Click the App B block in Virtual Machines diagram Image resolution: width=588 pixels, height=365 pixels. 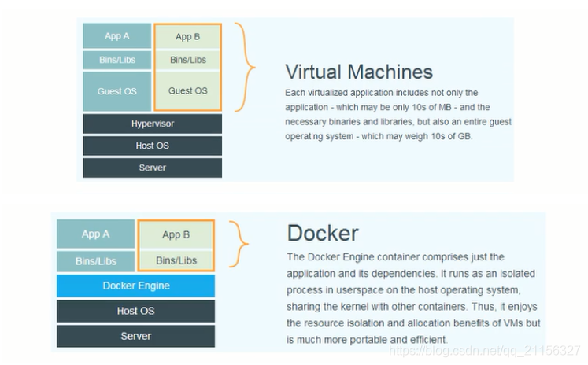pyautogui.click(x=188, y=37)
